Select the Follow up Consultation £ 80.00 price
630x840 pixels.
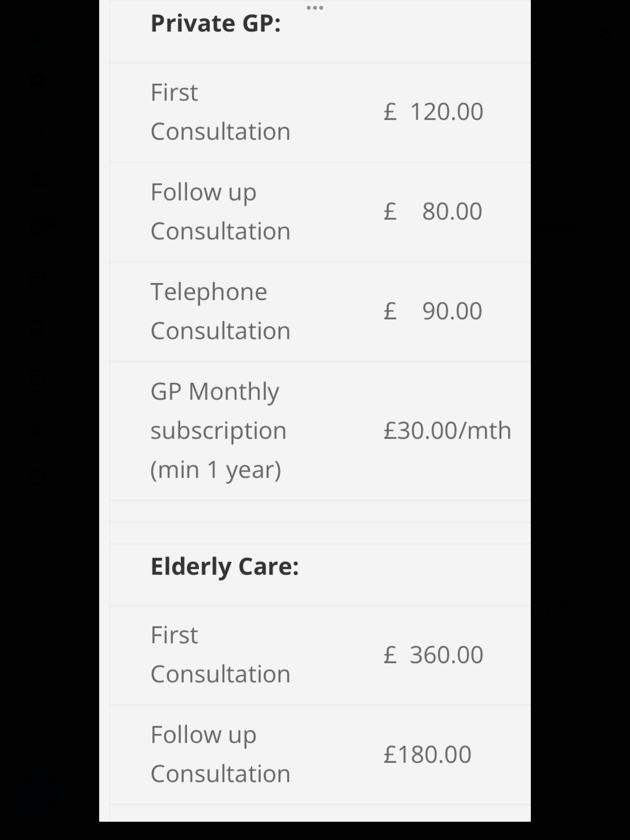point(433,211)
